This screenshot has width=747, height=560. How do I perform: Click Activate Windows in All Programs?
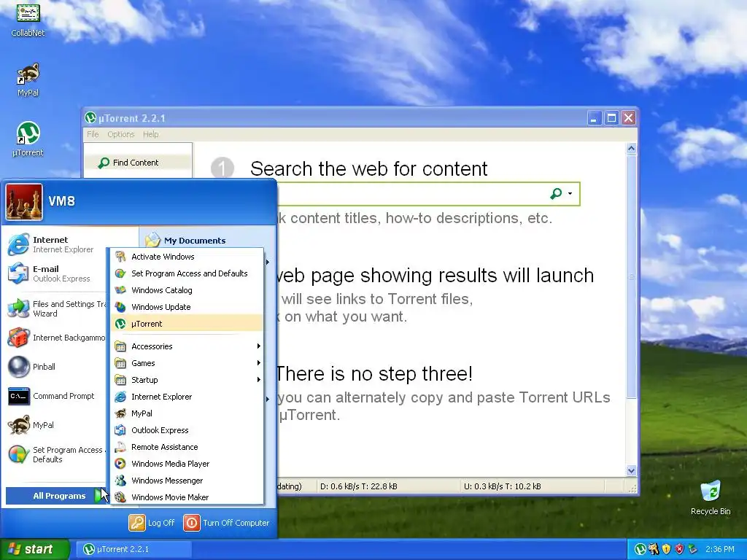point(187,257)
